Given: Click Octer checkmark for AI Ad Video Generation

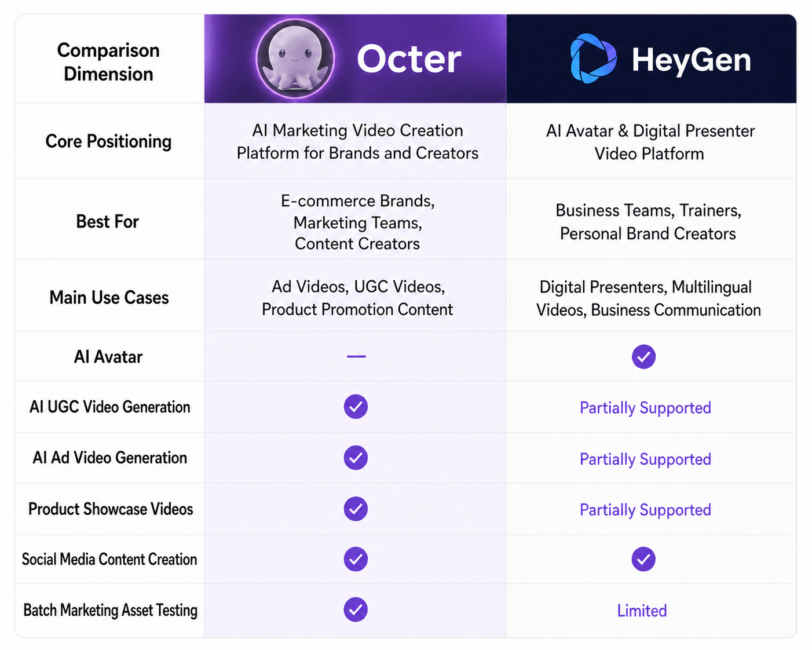Looking at the screenshot, I should coord(356,458).
